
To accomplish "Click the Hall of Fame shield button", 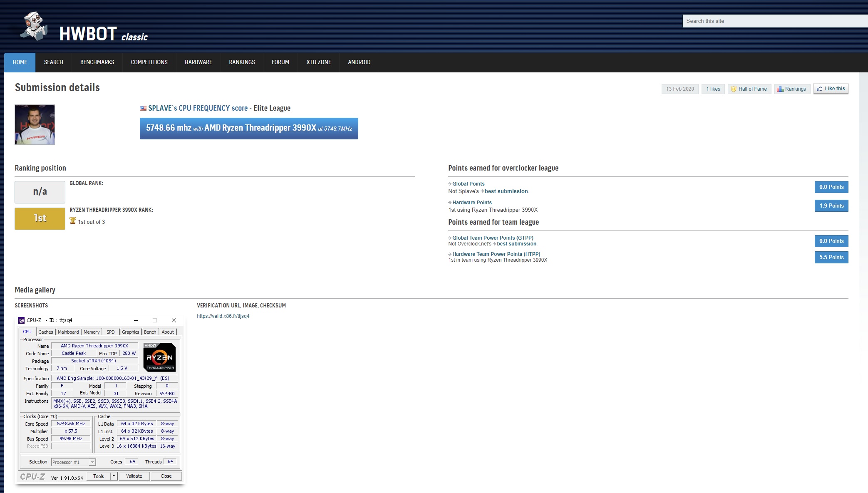I will [749, 89].
